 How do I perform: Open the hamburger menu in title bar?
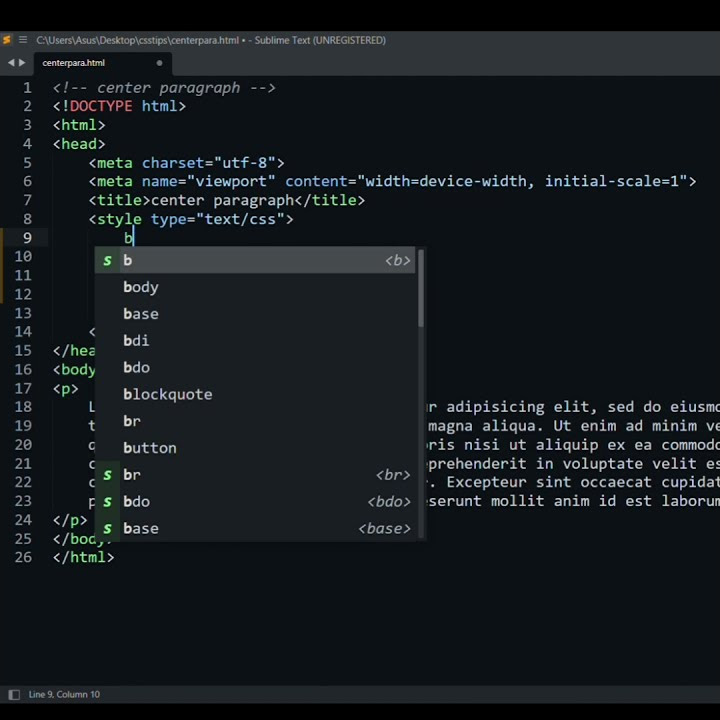pos(22,40)
